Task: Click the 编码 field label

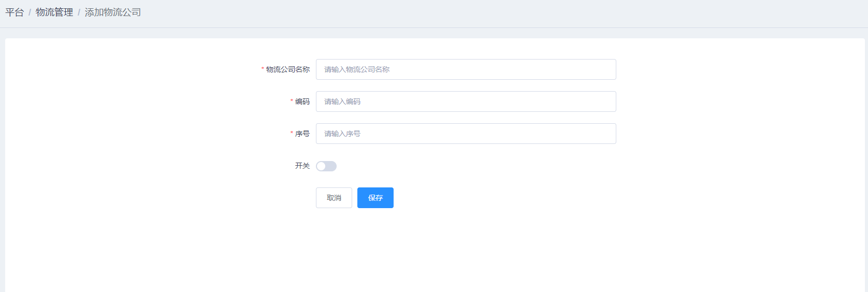Action: coord(302,101)
